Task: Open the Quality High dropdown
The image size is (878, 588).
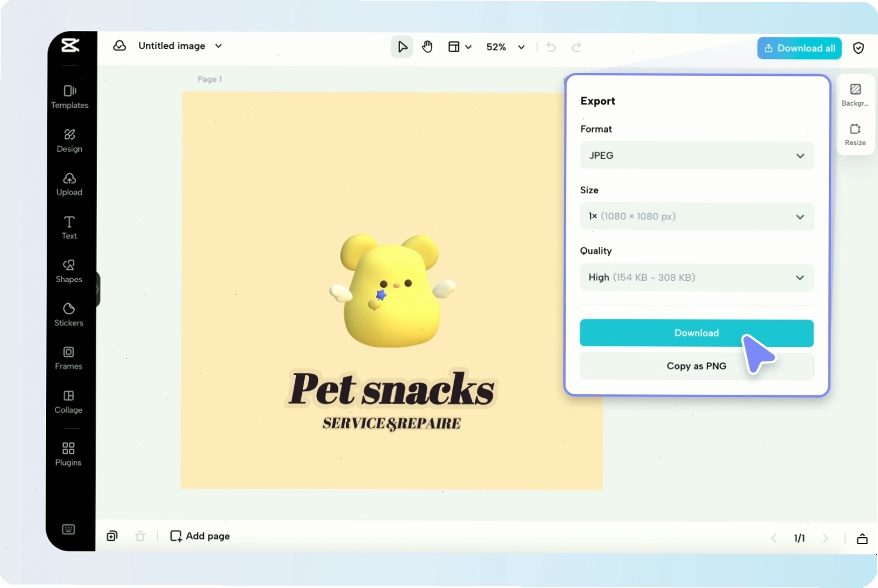Action: (697, 277)
